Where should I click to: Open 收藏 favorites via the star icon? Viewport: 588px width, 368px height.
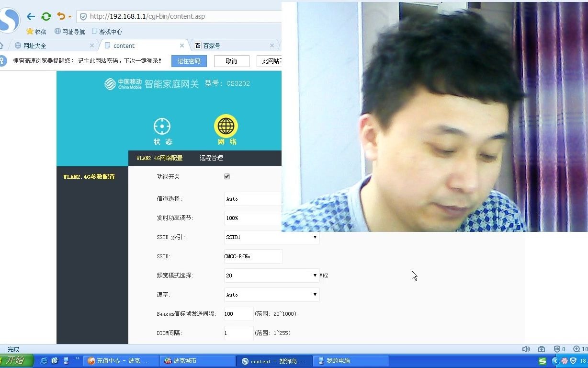point(30,32)
